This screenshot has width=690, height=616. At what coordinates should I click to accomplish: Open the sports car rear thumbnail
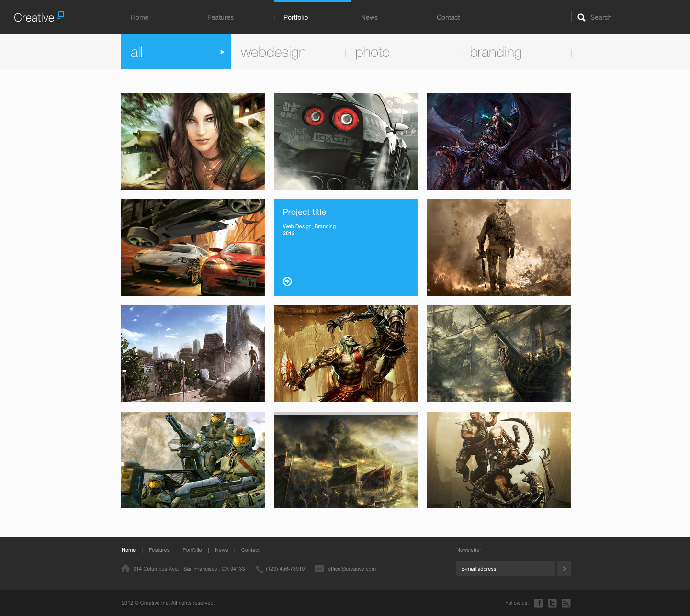[x=346, y=141]
